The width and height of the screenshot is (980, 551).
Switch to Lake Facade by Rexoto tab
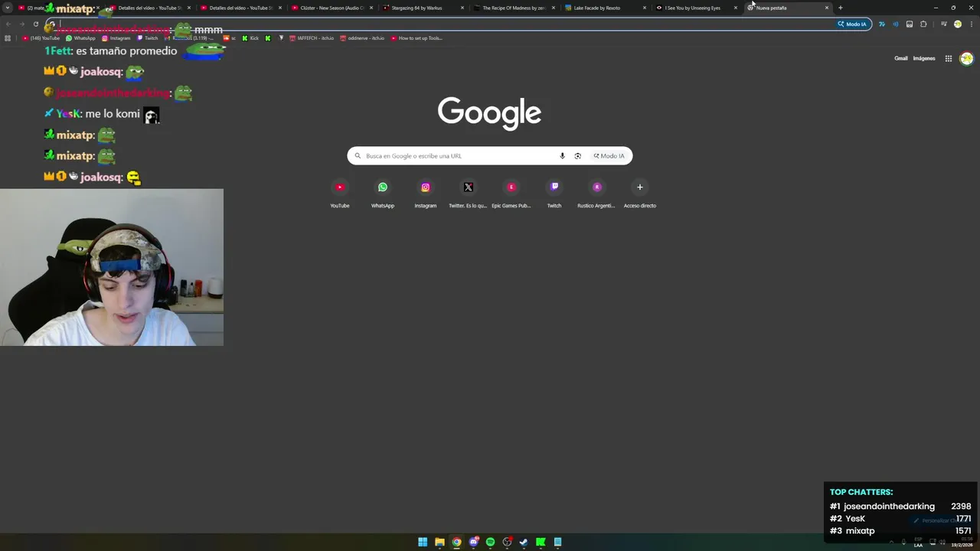(x=606, y=8)
